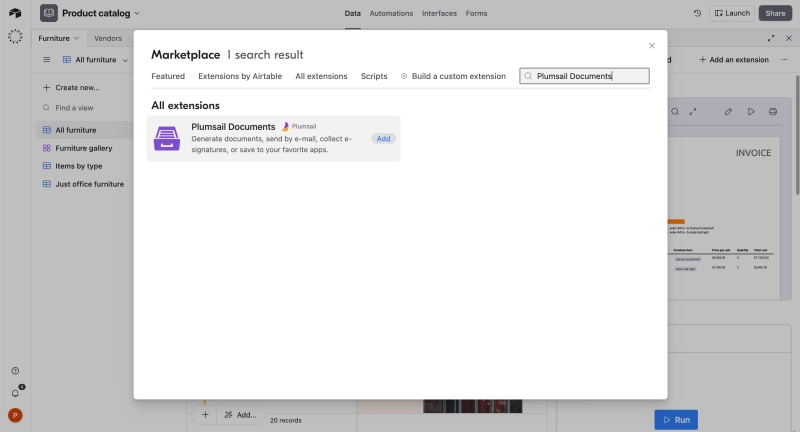
Task: Click the Airtable AI loading circle icon
Action: click(15, 36)
